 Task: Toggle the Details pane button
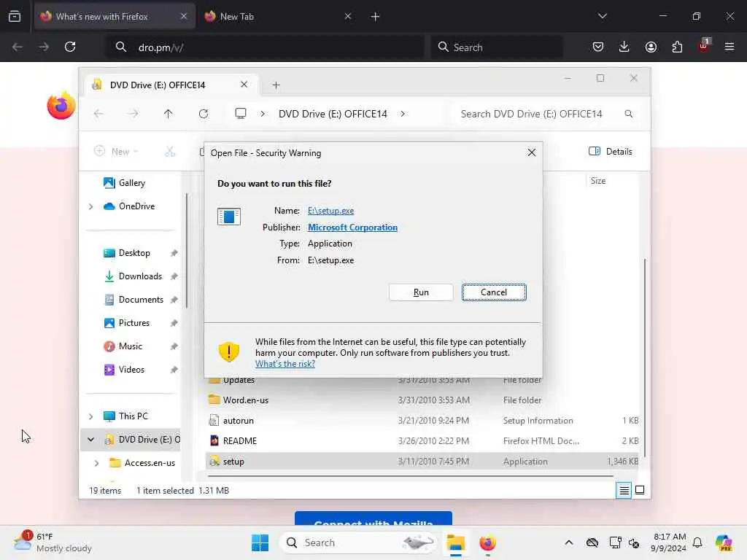click(611, 152)
